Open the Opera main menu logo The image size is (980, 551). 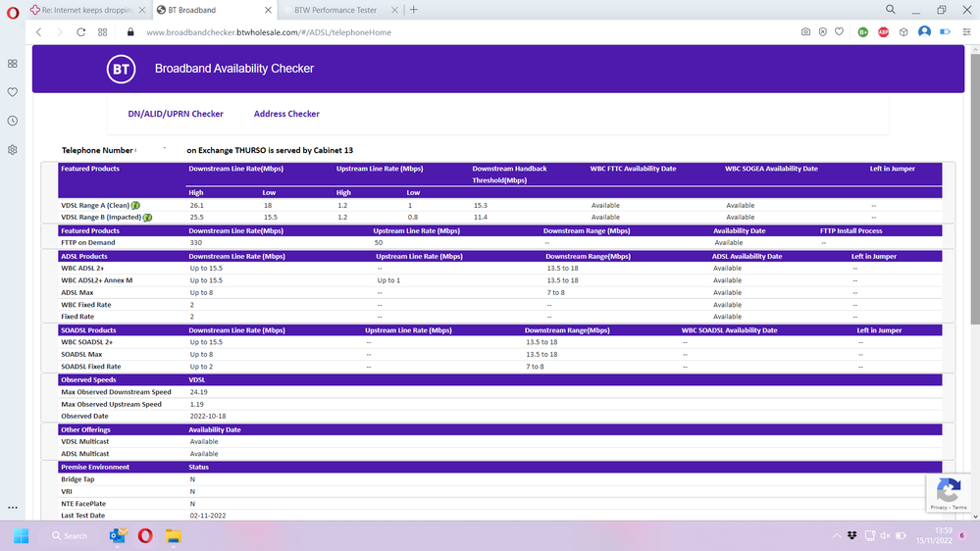13,10
